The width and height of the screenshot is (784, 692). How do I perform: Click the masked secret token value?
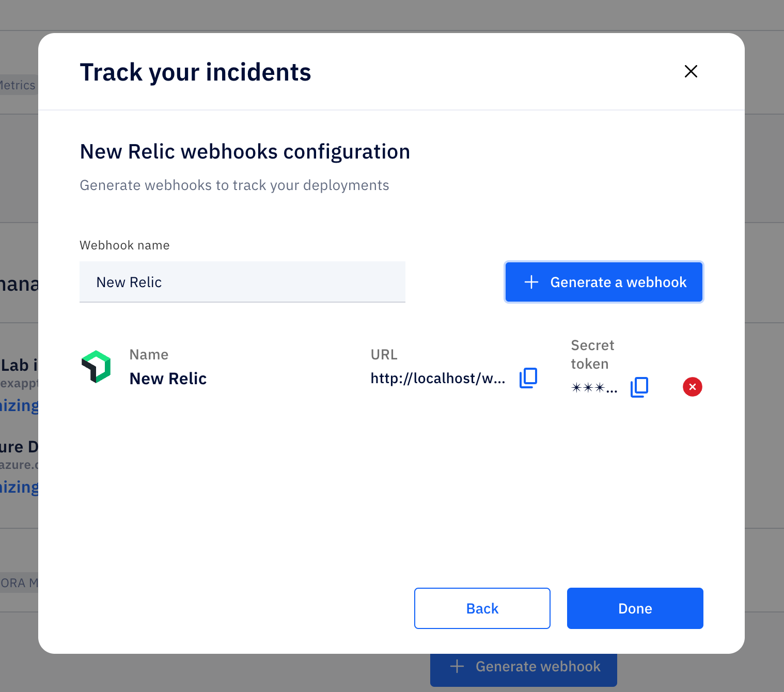[x=594, y=388]
